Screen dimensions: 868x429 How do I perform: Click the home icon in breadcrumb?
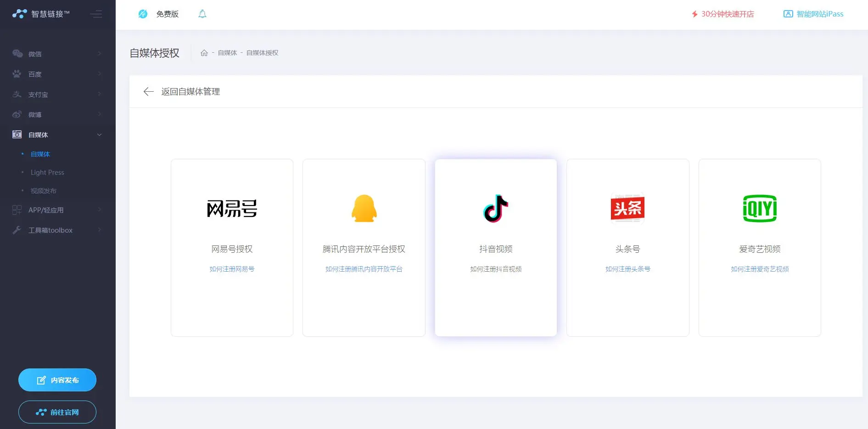(204, 53)
